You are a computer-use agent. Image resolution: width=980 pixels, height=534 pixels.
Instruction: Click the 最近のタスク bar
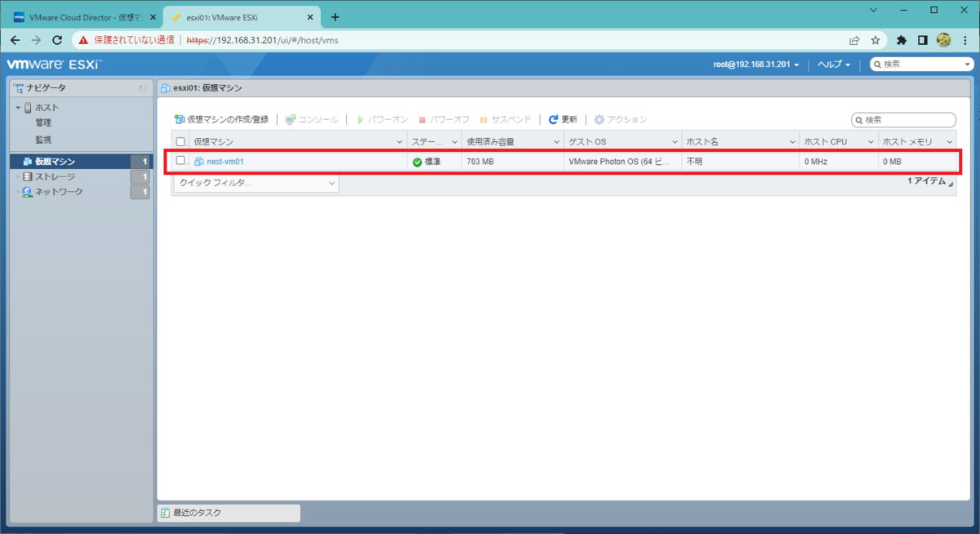(229, 513)
